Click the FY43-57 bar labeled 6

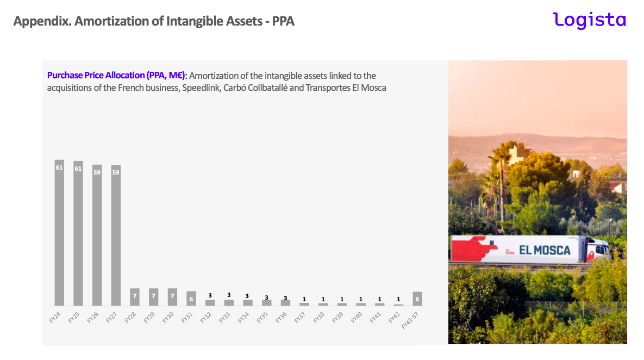pyautogui.click(x=417, y=299)
